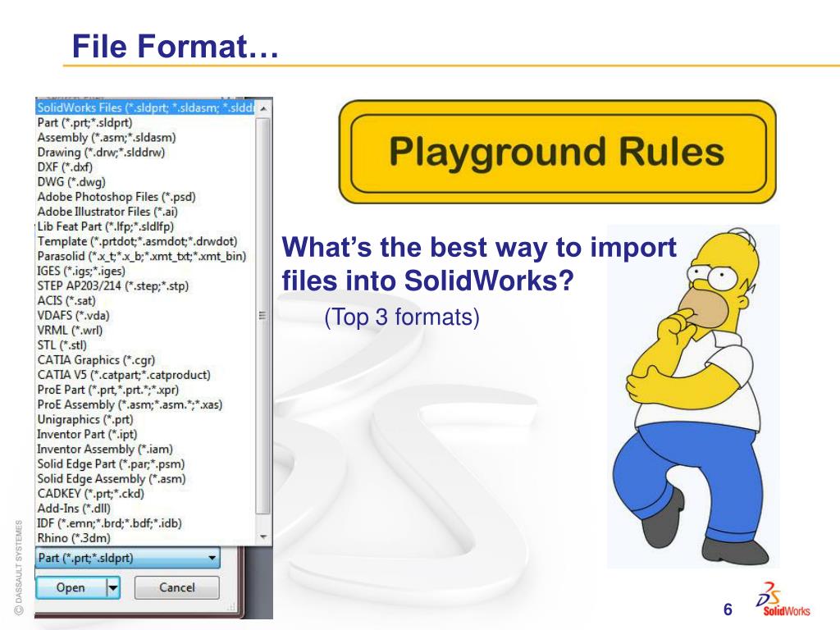
Task: Select DXF (*.dxf) format
Action: [x=146, y=167]
